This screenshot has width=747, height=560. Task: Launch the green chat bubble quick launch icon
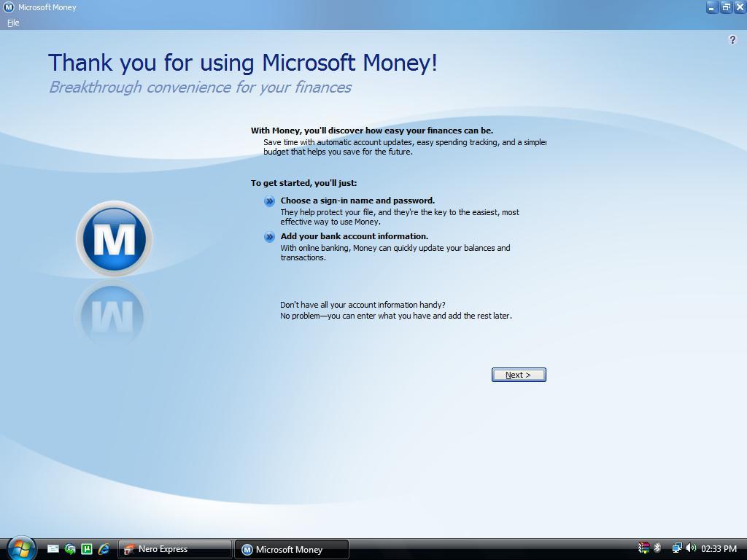70,549
